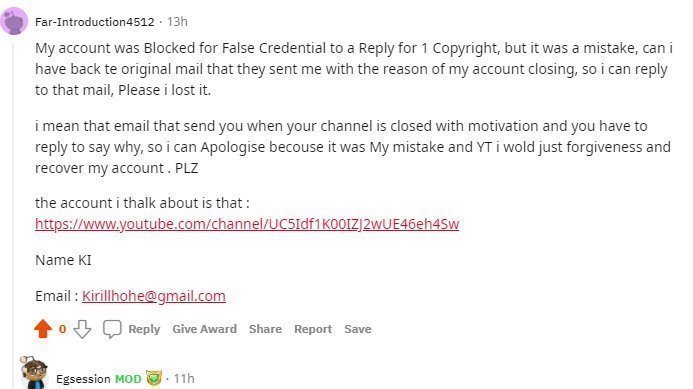Click the shield badge next to MOD
The image size is (693, 389).
(x=153, y=378)
